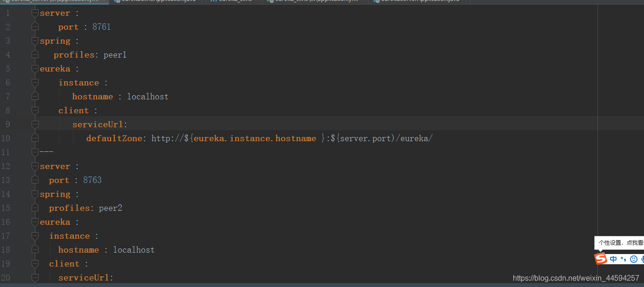This screenshot has height=287, width=644.
Task: Click fold marker beside the defaultZone line
Action: (x=35, y=138)
